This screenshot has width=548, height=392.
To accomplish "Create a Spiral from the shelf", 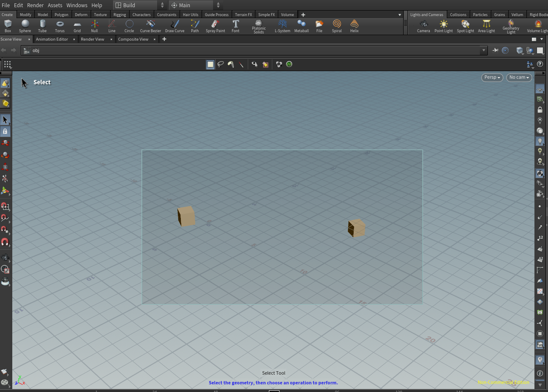I will [337, 26].
